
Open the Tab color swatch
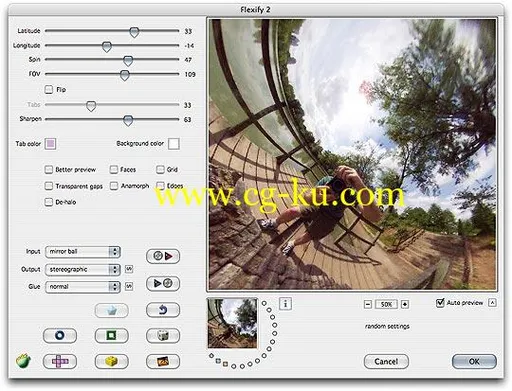[x=50, y=144]
